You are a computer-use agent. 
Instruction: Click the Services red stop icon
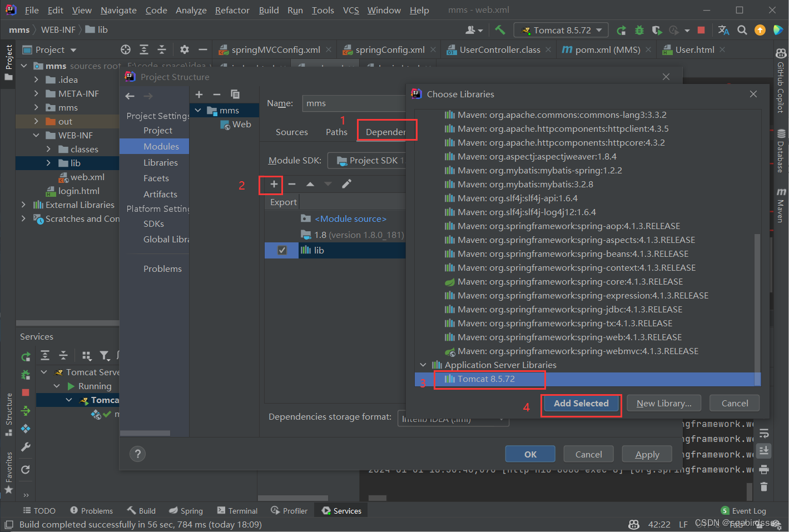coord(26,392)
